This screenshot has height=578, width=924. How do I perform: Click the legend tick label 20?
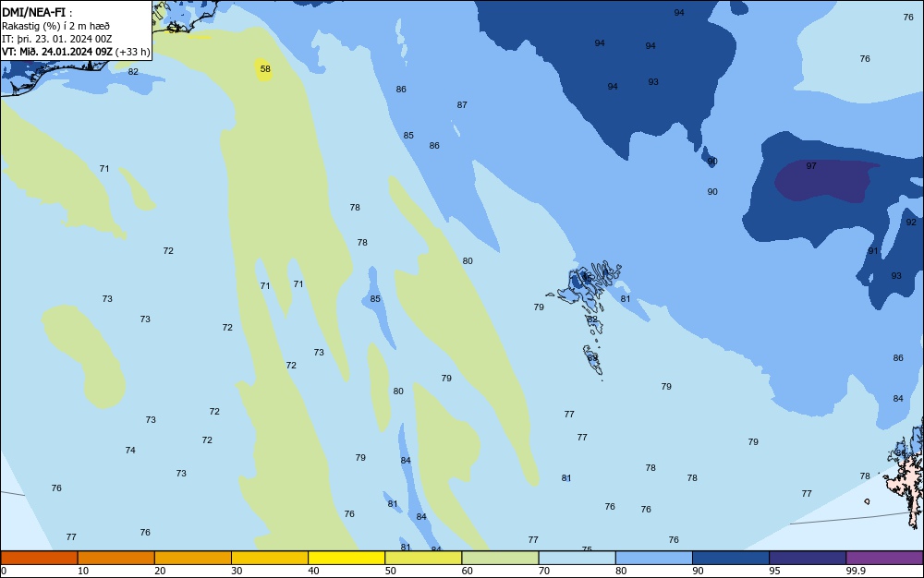pos(160,571)
